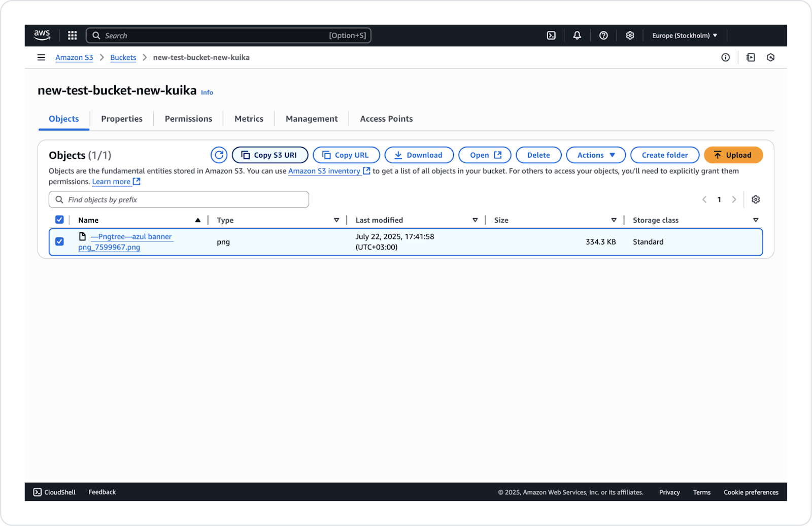This screenshot has height=526, width=812.
Task: Open the services grid menu icon
Action: [73, 36]
